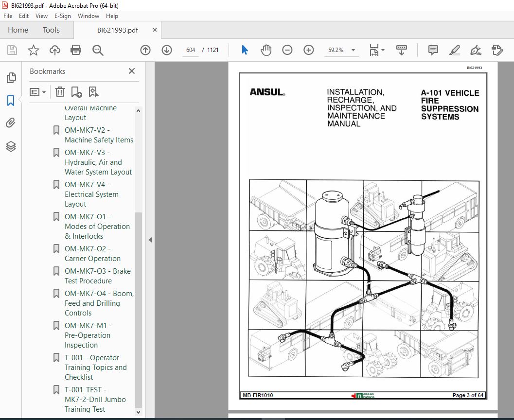Screen dimensions: 514x420
Task: Add a new bookmark
Action: 76,92
